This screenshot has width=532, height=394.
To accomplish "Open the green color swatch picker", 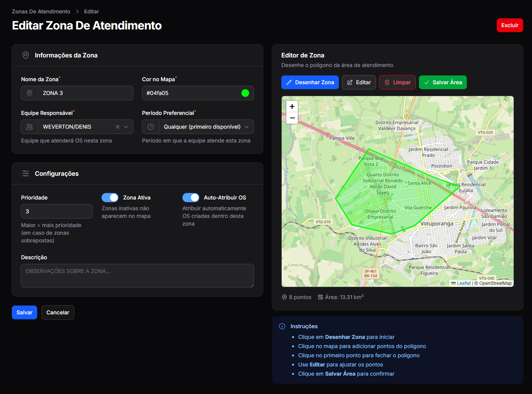I will (245, 93).
